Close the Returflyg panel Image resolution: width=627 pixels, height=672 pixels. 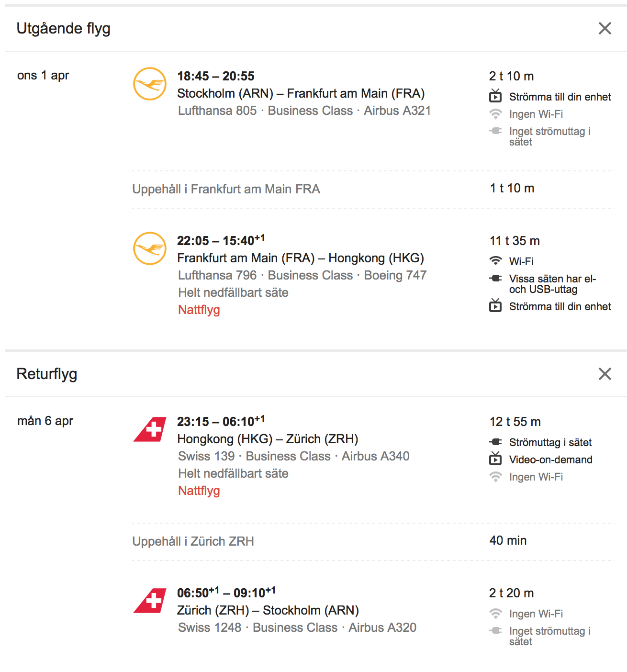click(605, 374)
